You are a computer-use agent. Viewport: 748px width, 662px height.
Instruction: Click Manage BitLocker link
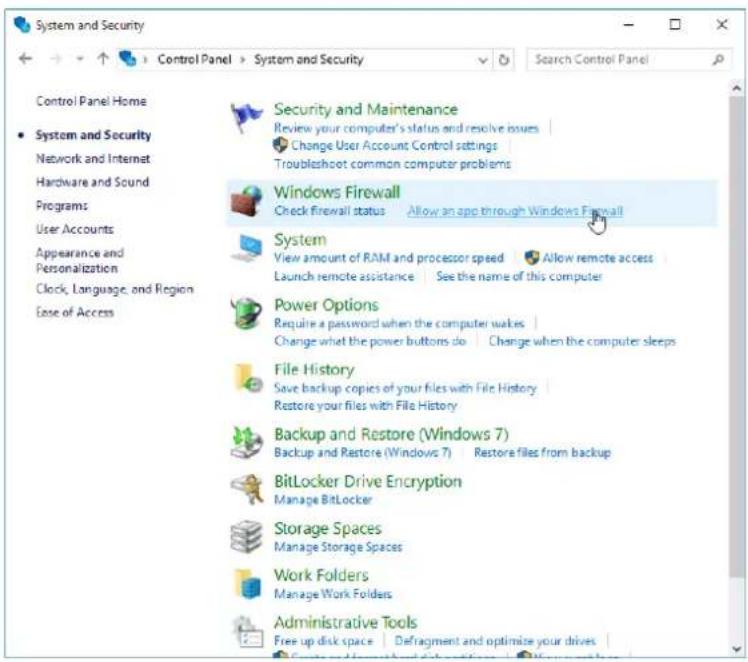(322, 500)
